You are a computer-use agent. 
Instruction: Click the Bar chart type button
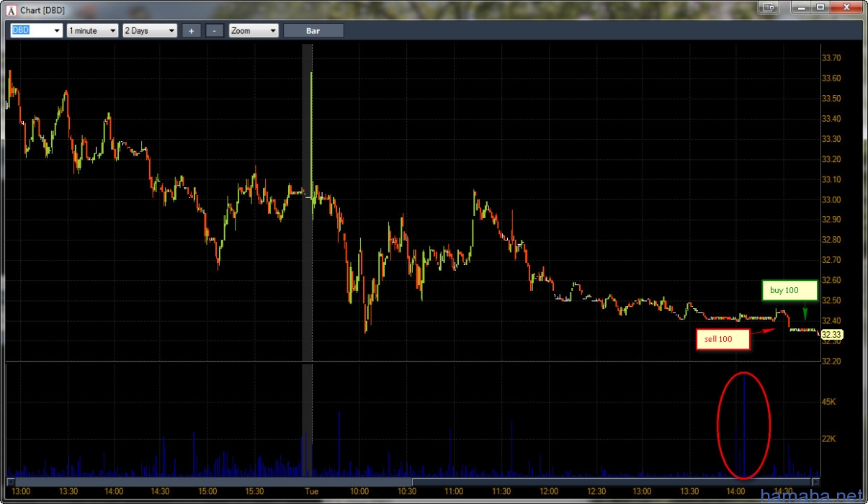313,31
